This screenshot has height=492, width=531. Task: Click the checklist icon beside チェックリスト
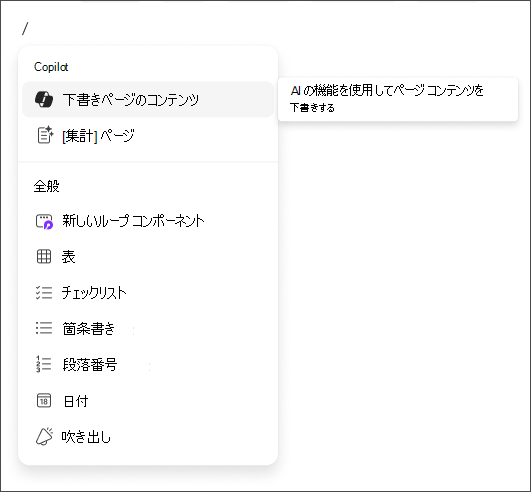point(44,293)
